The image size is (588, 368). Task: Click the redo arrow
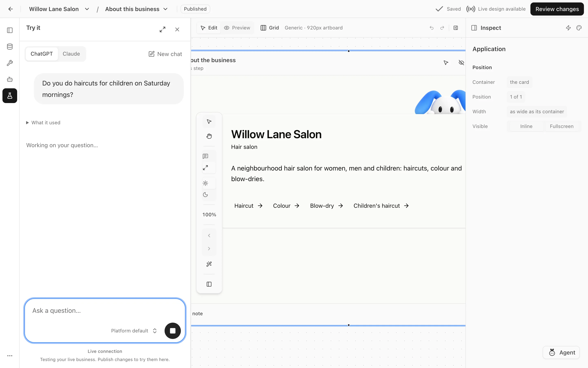(442, 28)
